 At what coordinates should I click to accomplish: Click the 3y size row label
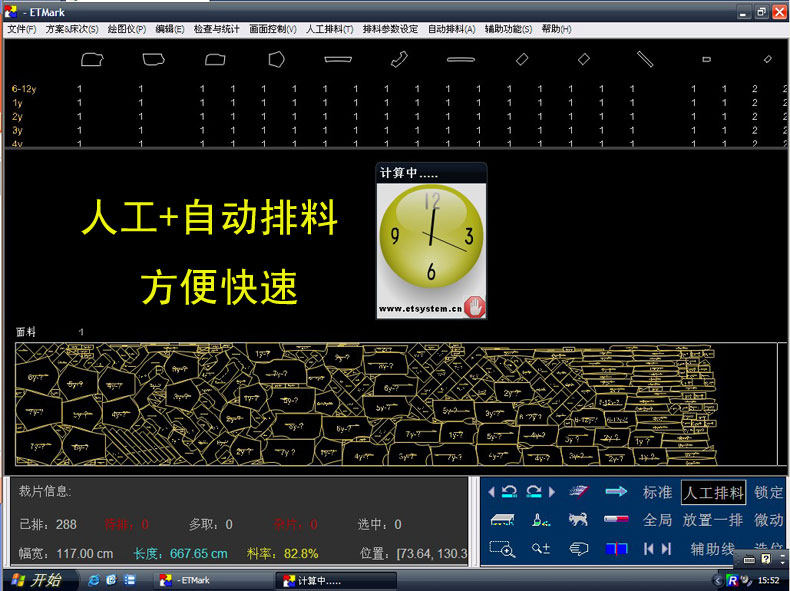[x=17, y=130]
